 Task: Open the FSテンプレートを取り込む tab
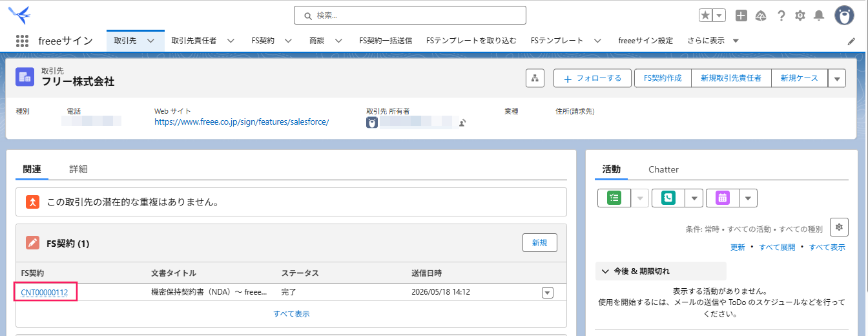click(471, 41)
